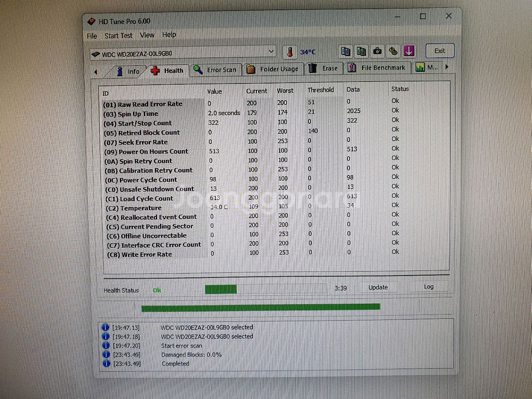
Task: Open the Start Test menu
Action: coord(118,36)
